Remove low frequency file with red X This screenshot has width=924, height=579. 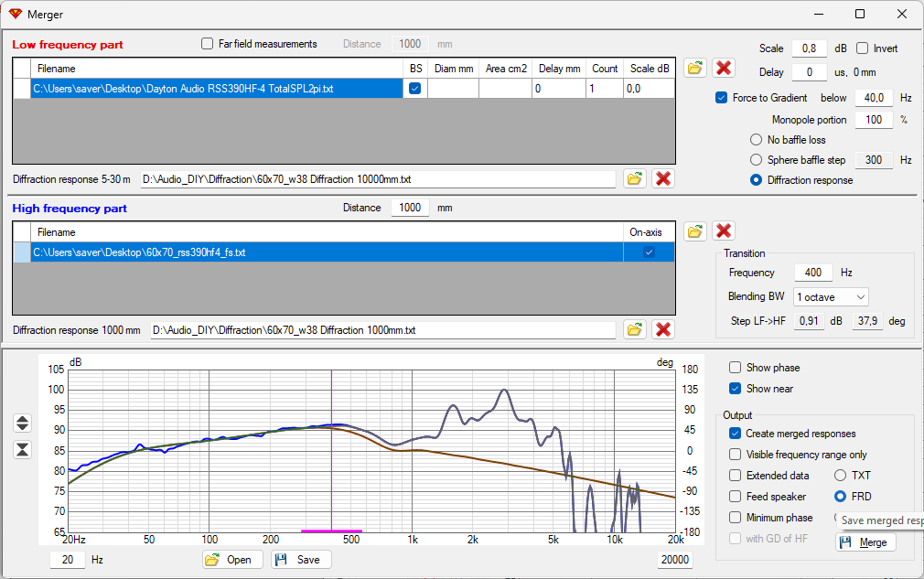(724, 68)
